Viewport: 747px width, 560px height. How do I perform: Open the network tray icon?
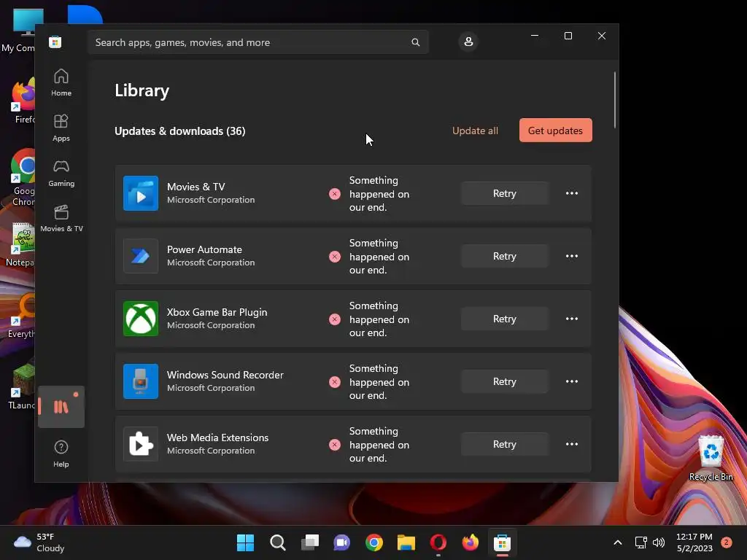click(640, 542)
